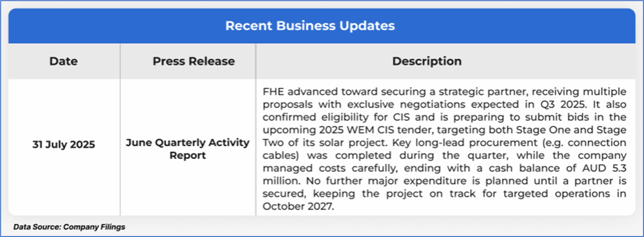Click the "31 July 2025" date cell
644x237 pixels.
[x=64, y=145]
